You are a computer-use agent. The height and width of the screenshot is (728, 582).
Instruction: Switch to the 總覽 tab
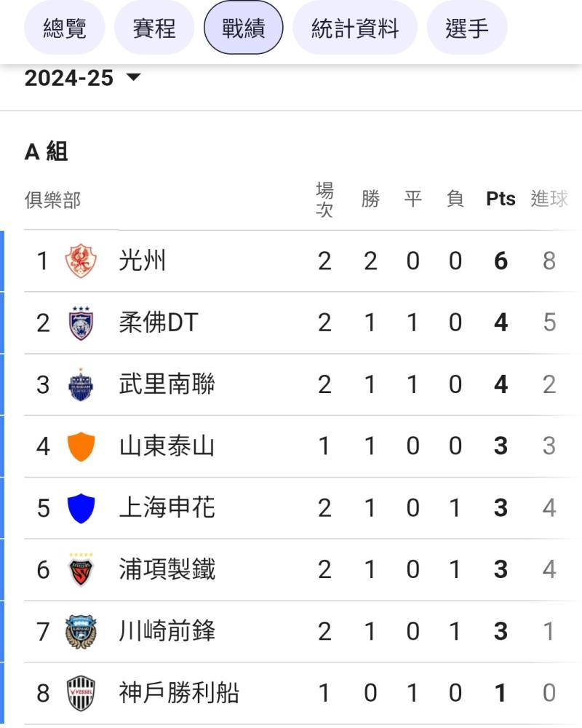[65, 28]
